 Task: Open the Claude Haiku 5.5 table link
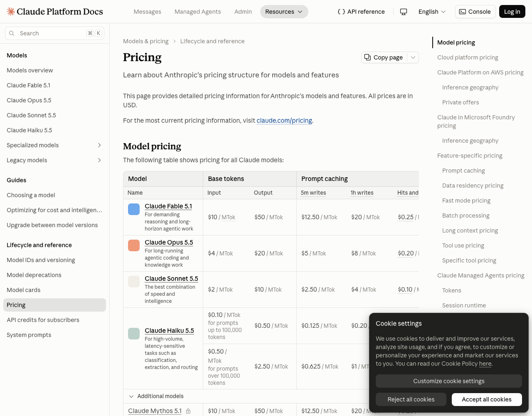[169, 331]
